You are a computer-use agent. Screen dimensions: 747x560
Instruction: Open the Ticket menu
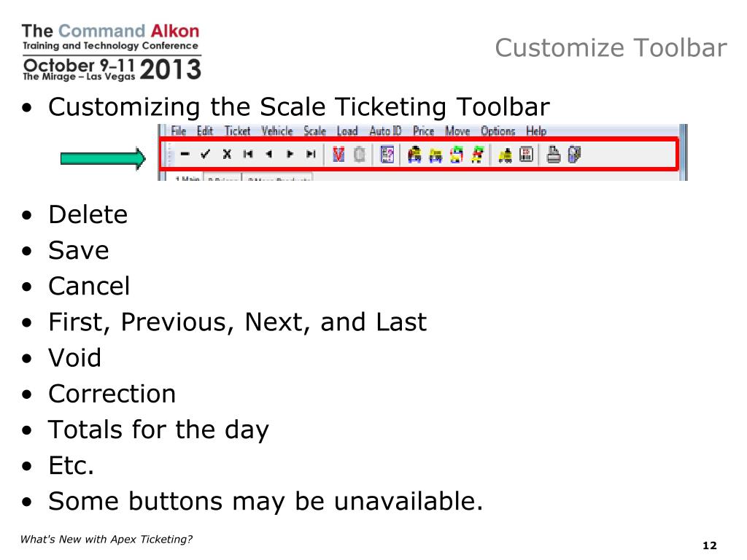pyautogui.click(x=237, y=131)
